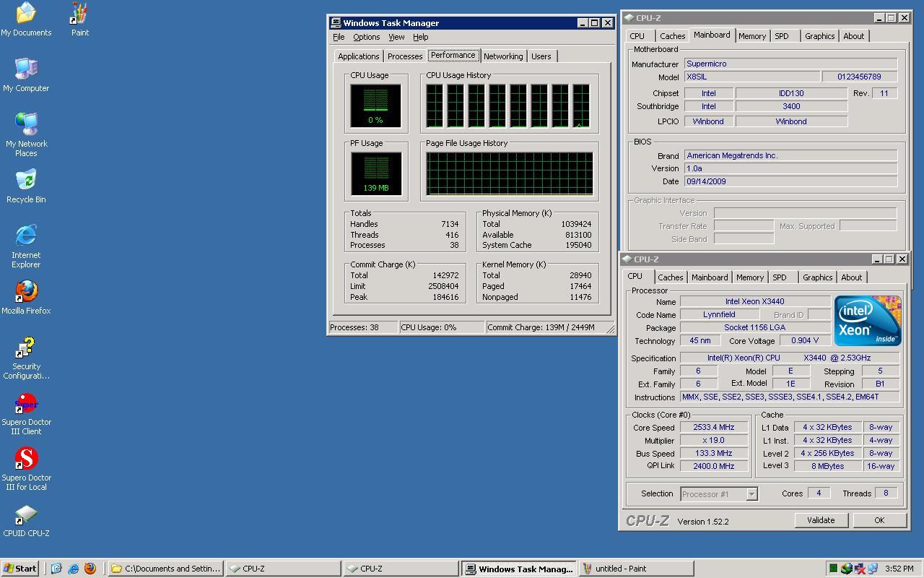Select the Performance tab in Task Manager

(453, 55)
